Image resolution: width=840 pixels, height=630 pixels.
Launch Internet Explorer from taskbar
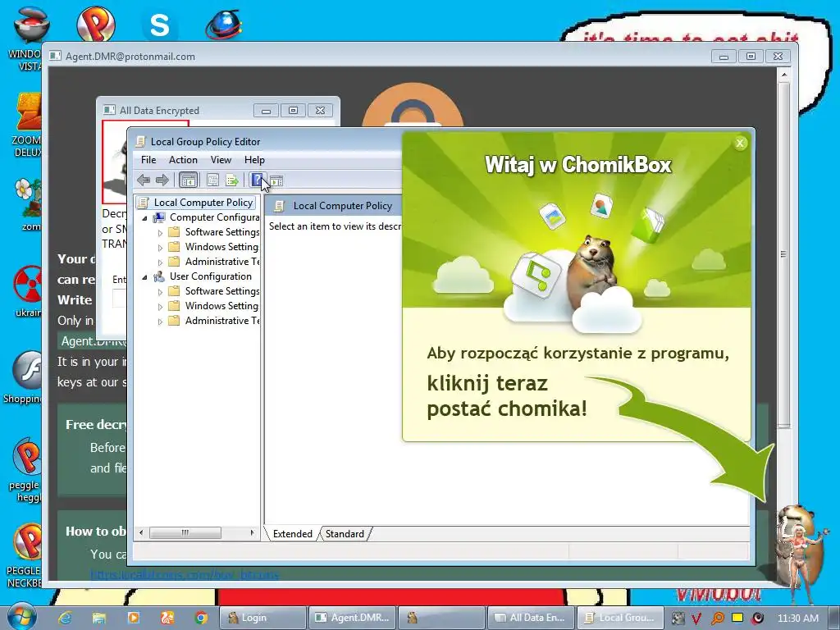tap(65, 618)
